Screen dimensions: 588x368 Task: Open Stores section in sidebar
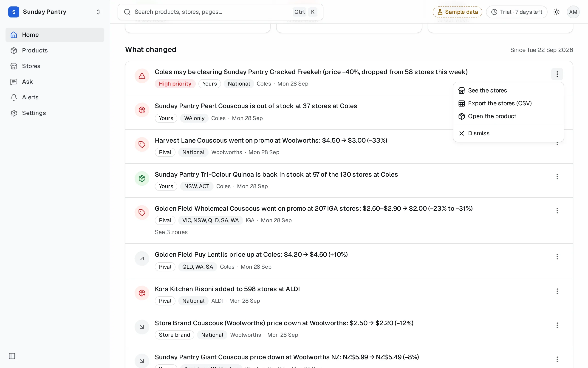click(x=55, y=66)
